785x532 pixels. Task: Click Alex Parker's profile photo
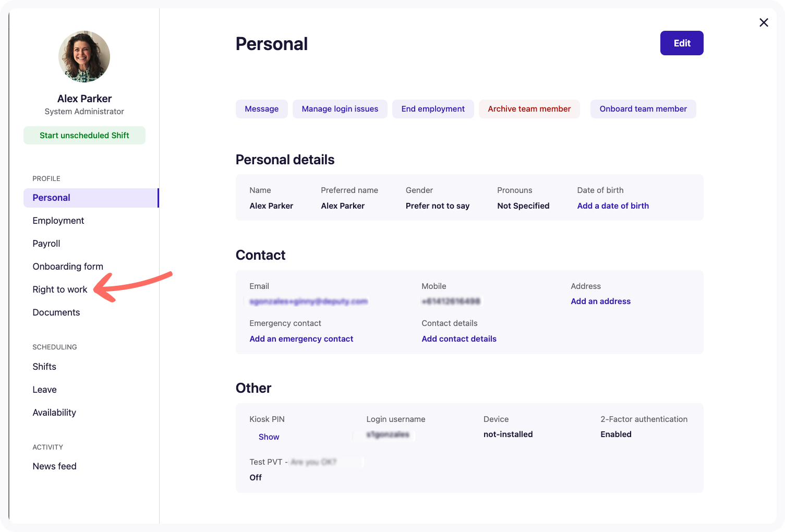[84, 56]
